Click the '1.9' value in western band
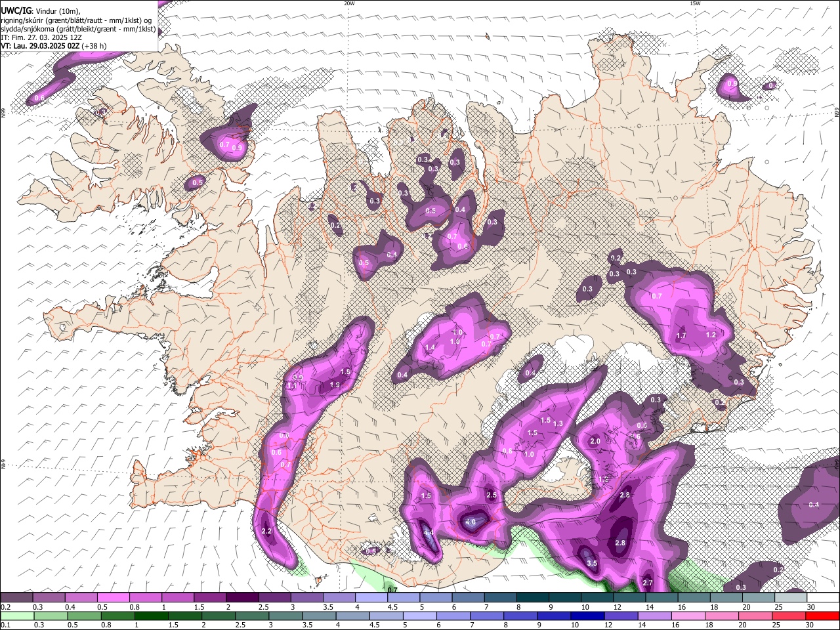Image resolution: width=840 pixels, height=630 pixels. tap(335, 385)
